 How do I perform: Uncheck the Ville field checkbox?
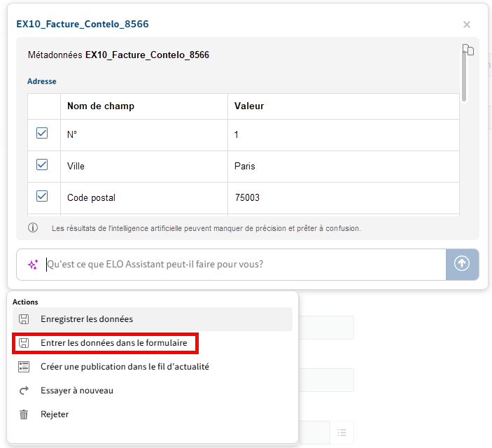pyautogui.click(x=42, y=164)
